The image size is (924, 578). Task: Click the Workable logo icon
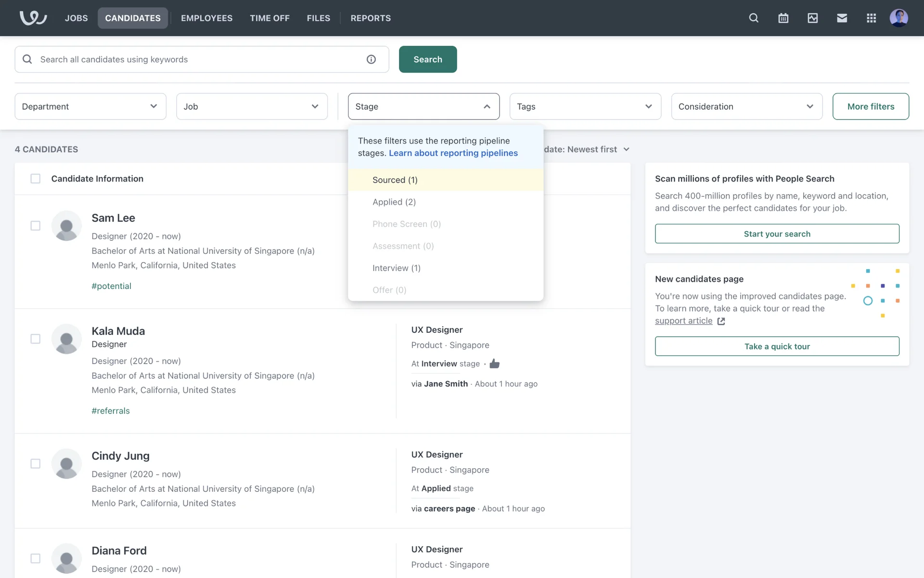pyautogui.click(x=33, y=18)
